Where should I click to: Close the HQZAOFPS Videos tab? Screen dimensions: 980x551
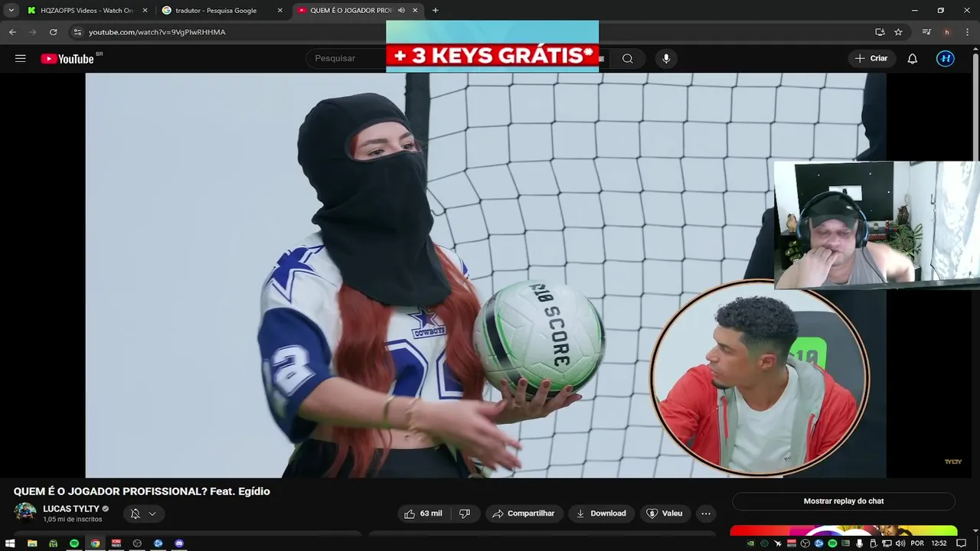tap(145, 11)
